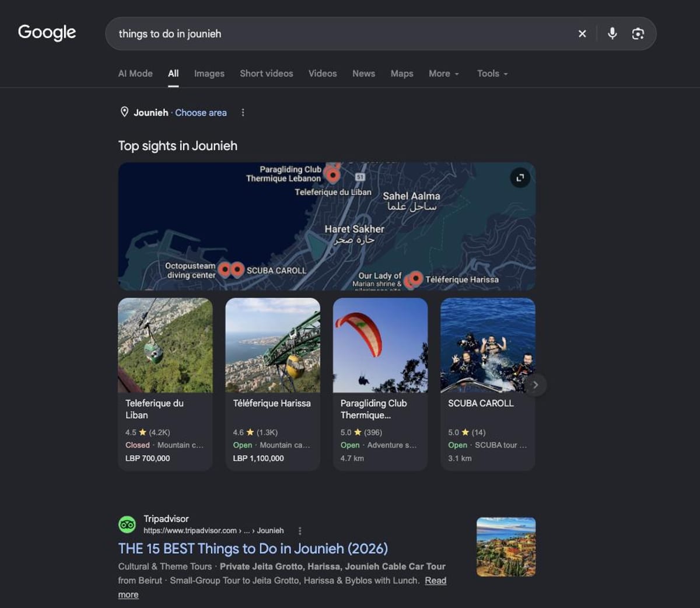This screenshot has width=700, height=608.
Task: Click the 4.7 km distance text
Action: click(352, 458)
